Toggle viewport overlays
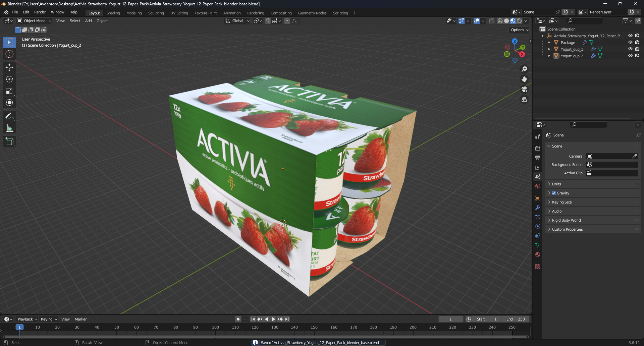Image resolution: width=644 pixels, height=346 pixels. (477, 21)
